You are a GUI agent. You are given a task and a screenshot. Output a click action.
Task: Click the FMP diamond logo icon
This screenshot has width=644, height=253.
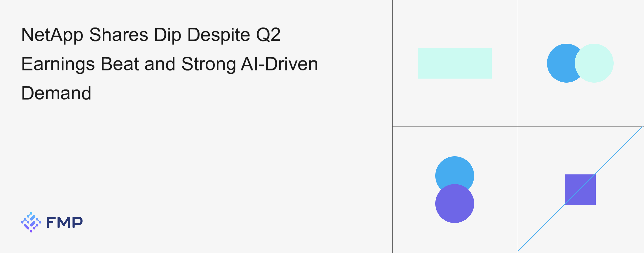[x=31, y=222]
